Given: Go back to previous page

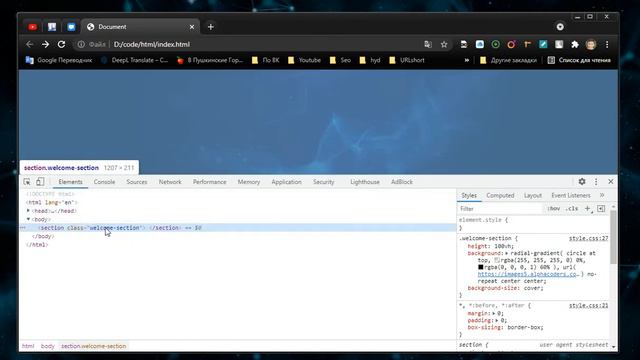Looking at the screenshot, I should [29, 44].
